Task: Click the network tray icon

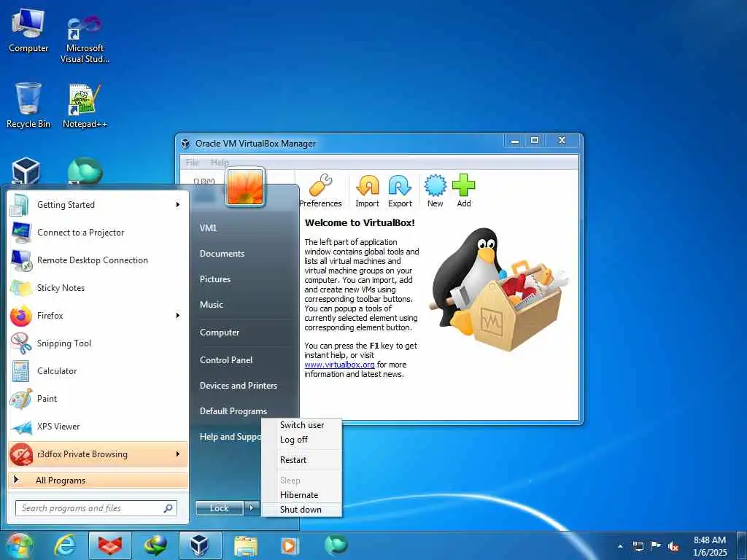Action: click(638, 547)
